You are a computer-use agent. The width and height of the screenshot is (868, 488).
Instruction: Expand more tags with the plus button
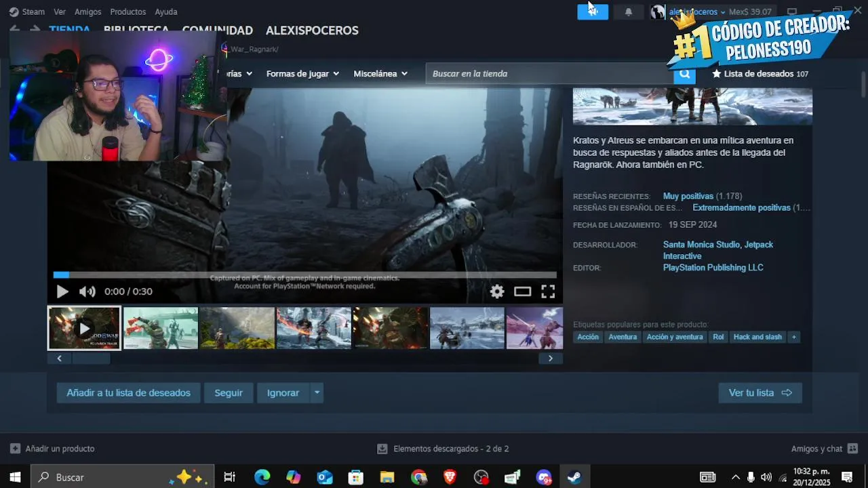(794, 337)
